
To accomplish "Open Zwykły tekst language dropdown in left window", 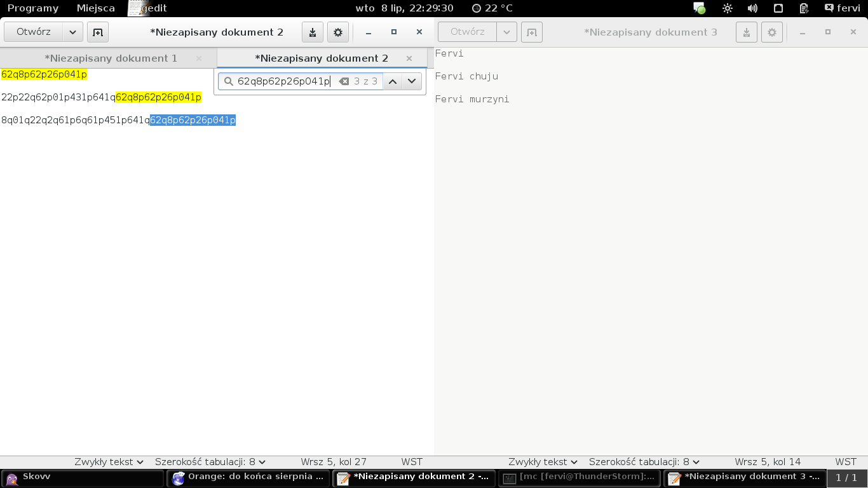I will 109,462.
